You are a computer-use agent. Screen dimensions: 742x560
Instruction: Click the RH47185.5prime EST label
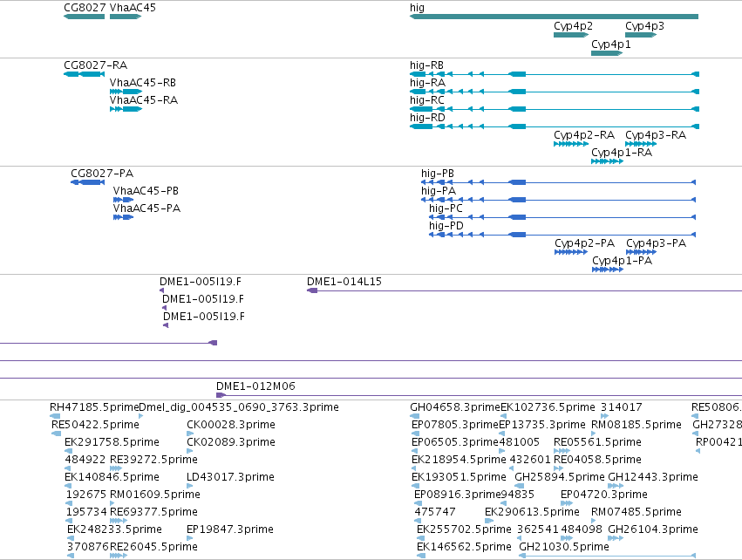coord(95,407)
